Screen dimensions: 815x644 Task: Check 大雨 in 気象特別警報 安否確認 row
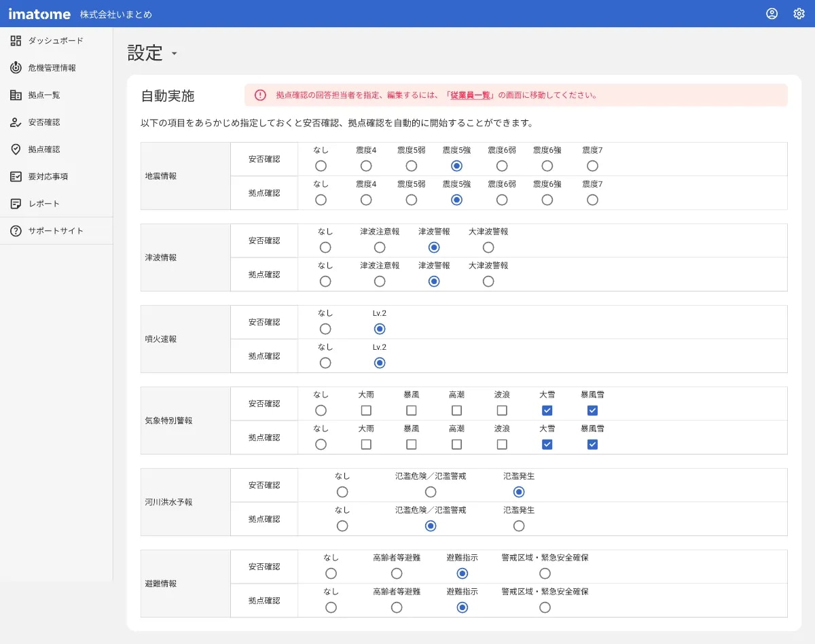pos(366,410)
